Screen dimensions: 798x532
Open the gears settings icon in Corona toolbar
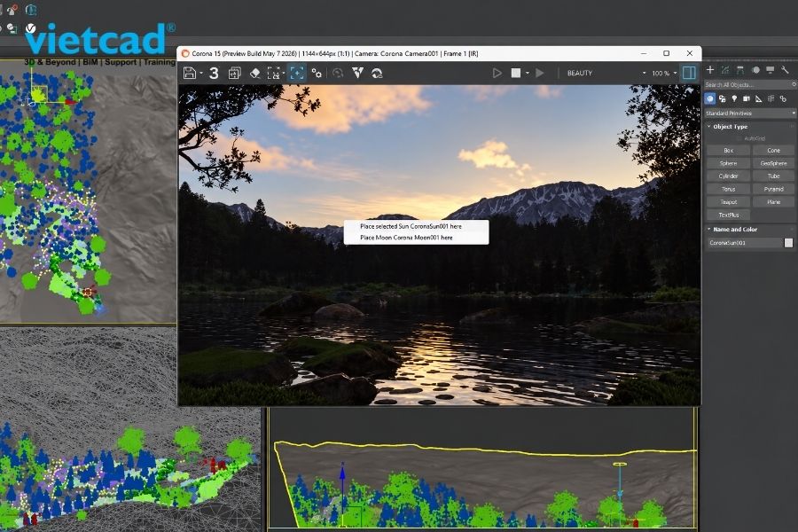[317, 74]
